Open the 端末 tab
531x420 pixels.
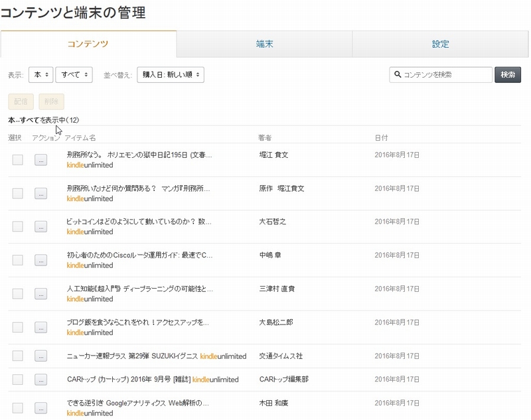264,44
